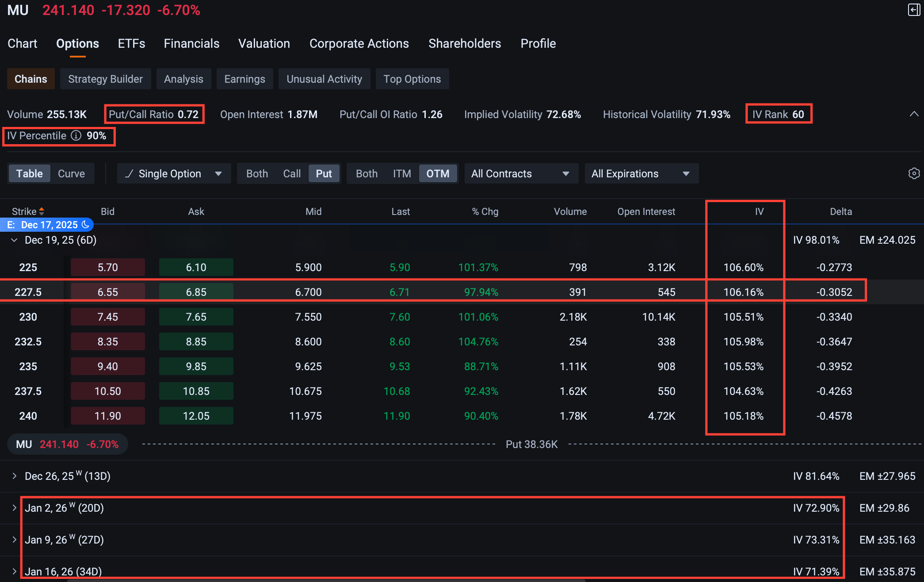
Task: Click the green 12.05 ask cell for strike 240
Action: coord(196,416)
